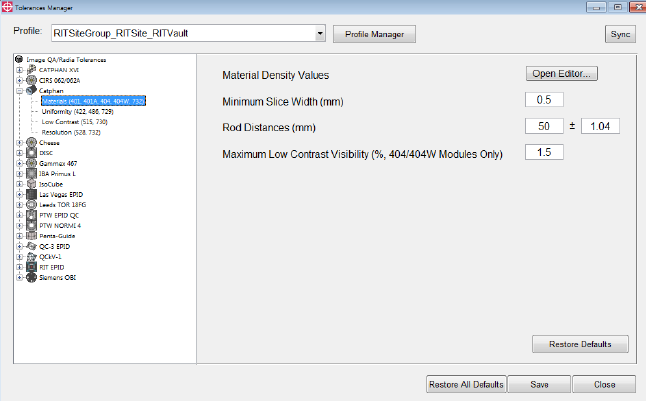The height and width of the screenshot is (401, 646).
Task: Collapse the Catphan tree node
Action: (20, 90)
